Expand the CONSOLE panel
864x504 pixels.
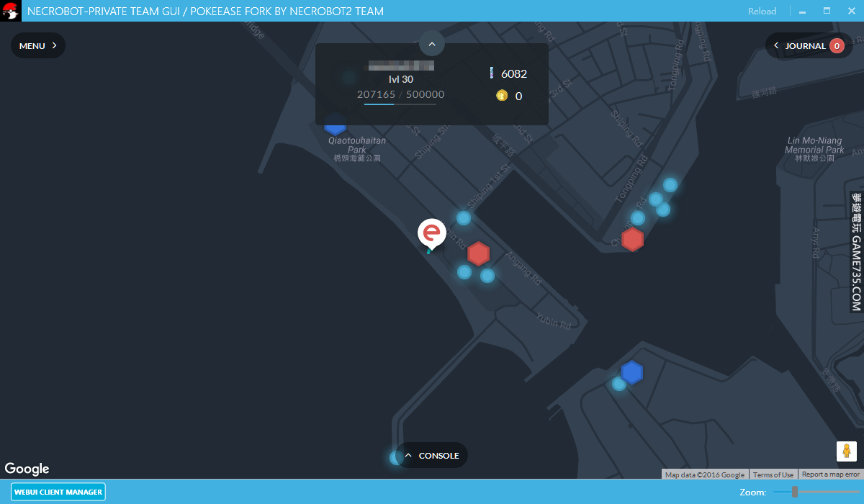click(432, 455)
